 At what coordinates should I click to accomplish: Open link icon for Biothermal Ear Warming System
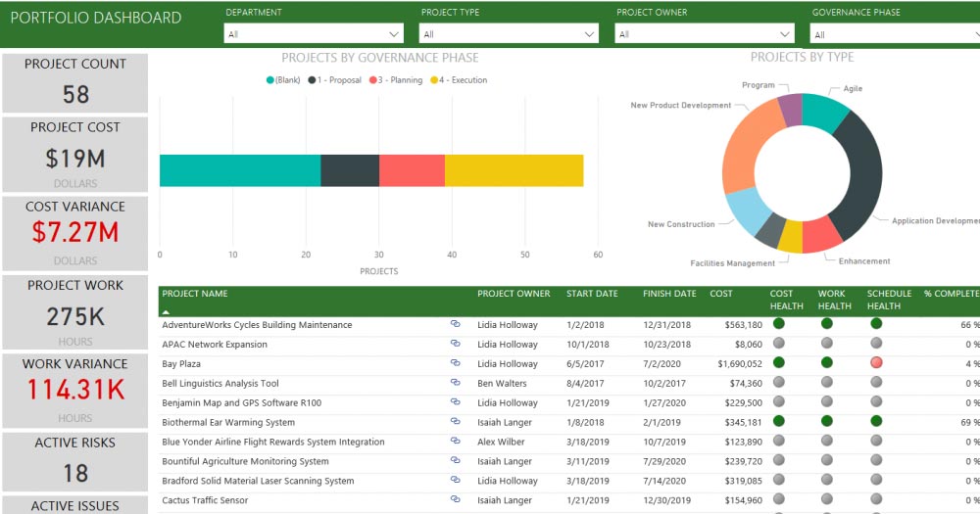click(x=455, y=422)
